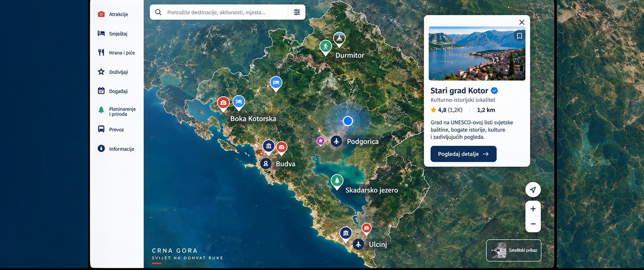Select the lone blue bed pin inland

pos(276,83)
